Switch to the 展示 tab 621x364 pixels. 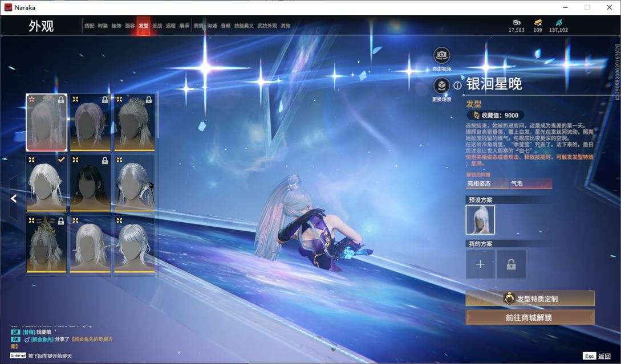coord(184,26)
